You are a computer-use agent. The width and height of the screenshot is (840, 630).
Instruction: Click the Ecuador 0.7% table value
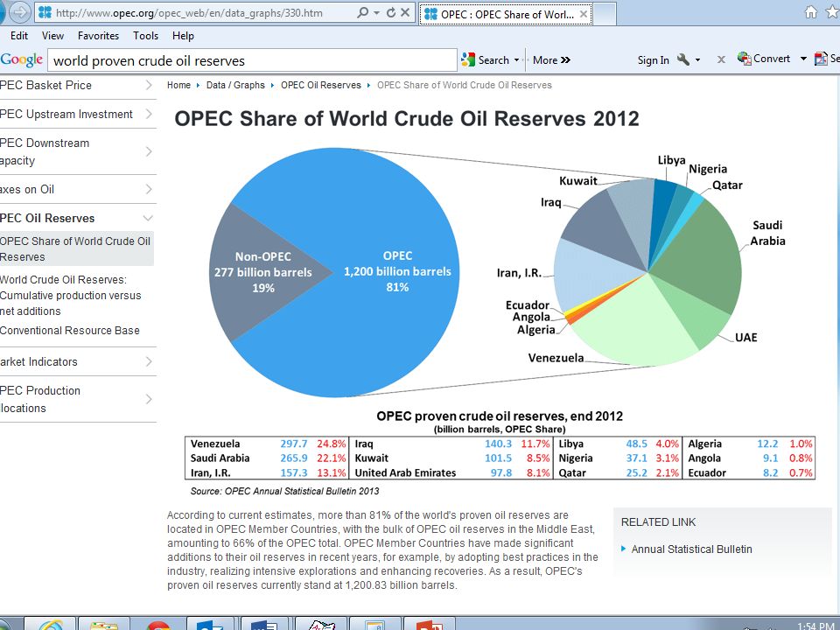point(801,472)
